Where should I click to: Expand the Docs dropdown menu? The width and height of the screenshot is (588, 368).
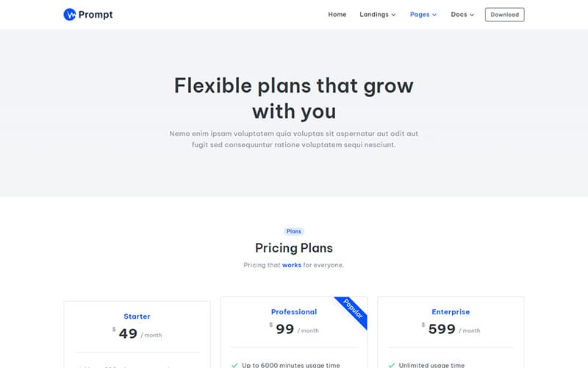462,15
